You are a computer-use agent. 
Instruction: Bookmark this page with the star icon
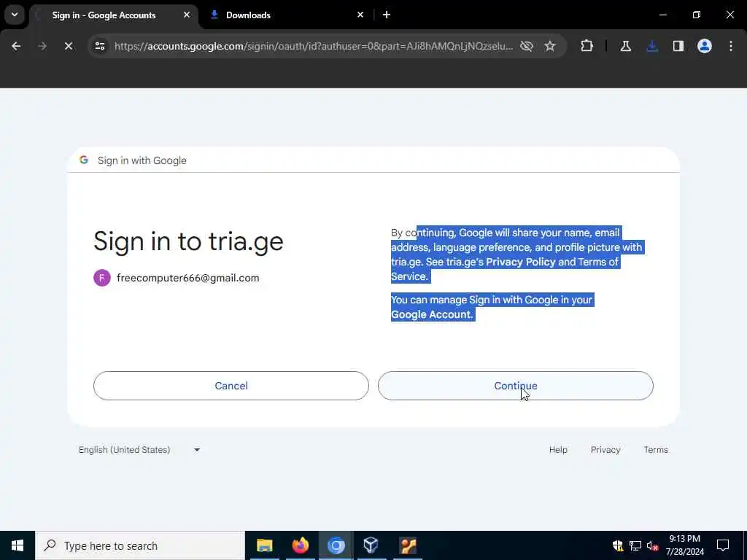pos(550,46)
